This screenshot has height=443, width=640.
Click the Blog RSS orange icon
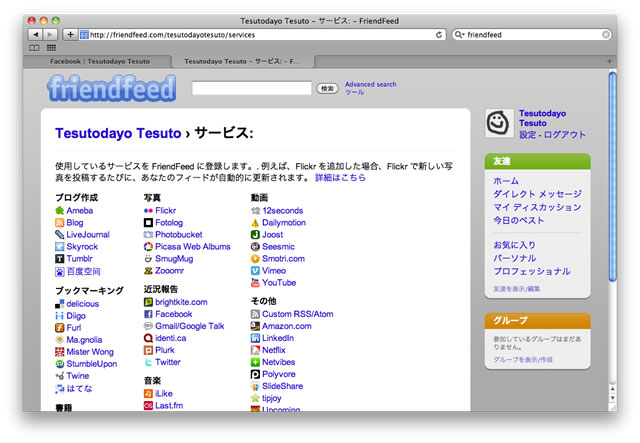tap(60, 223)
